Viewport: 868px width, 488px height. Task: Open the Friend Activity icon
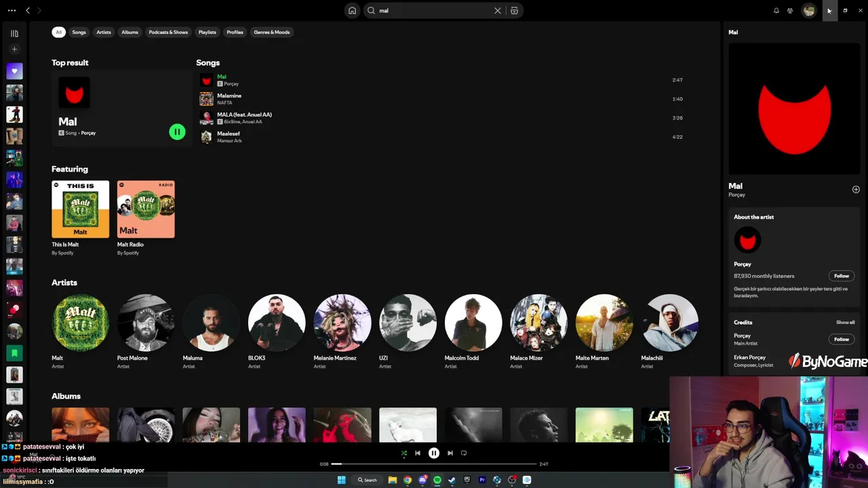791,10
